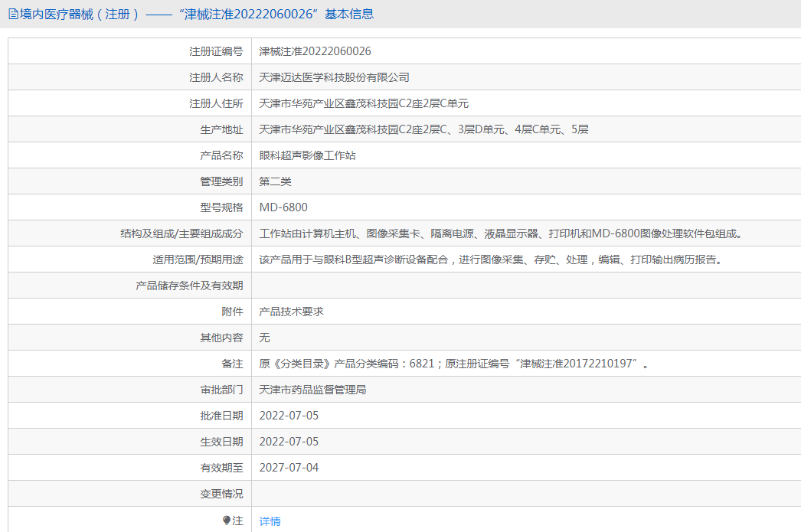Viewport: 801px width, 532px height.
Task: Select model value MD-6800
Action: point(283,207)
